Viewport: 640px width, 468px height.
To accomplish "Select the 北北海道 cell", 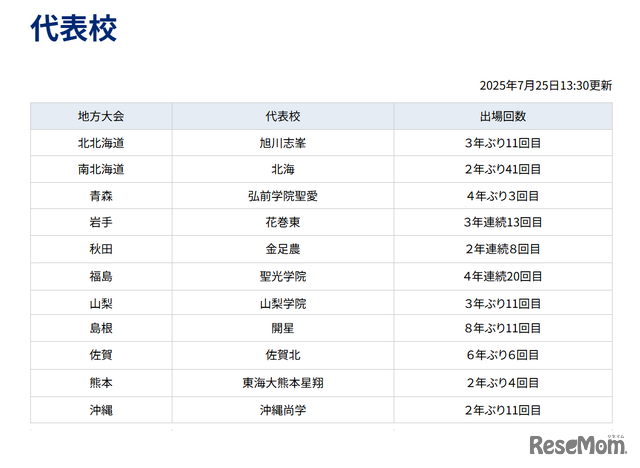I will 101,143.
